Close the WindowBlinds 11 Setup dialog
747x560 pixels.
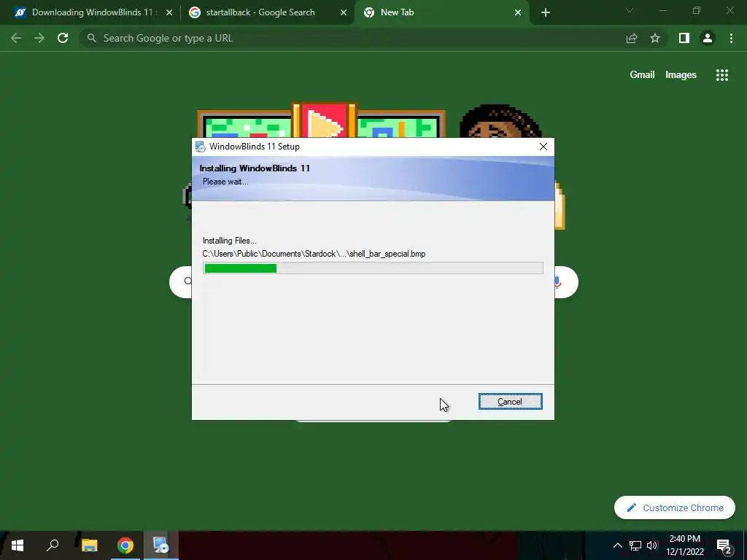pos(543,147)
